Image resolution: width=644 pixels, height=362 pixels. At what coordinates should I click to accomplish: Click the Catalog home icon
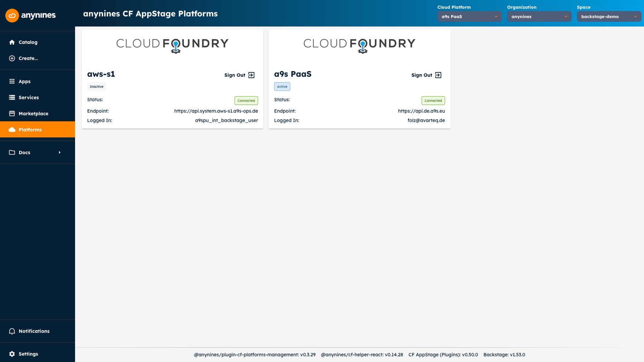pyautogui.click(x=12, y=42)
